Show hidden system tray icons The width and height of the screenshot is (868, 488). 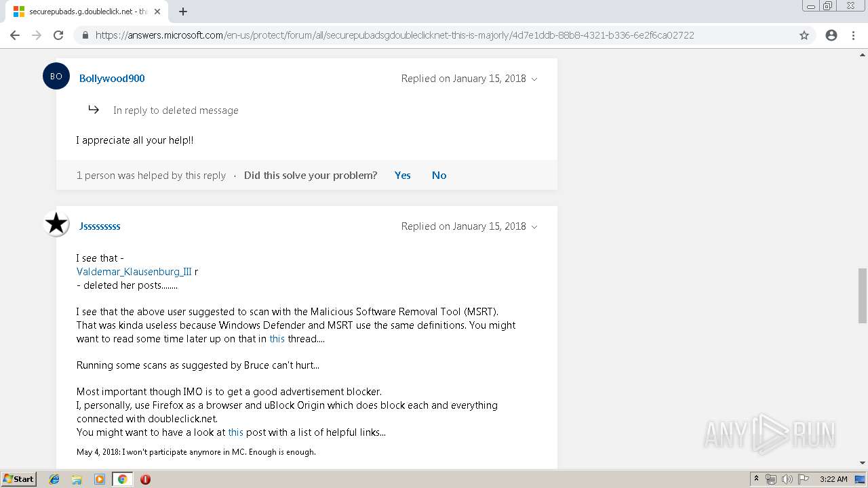click(756, 479)
